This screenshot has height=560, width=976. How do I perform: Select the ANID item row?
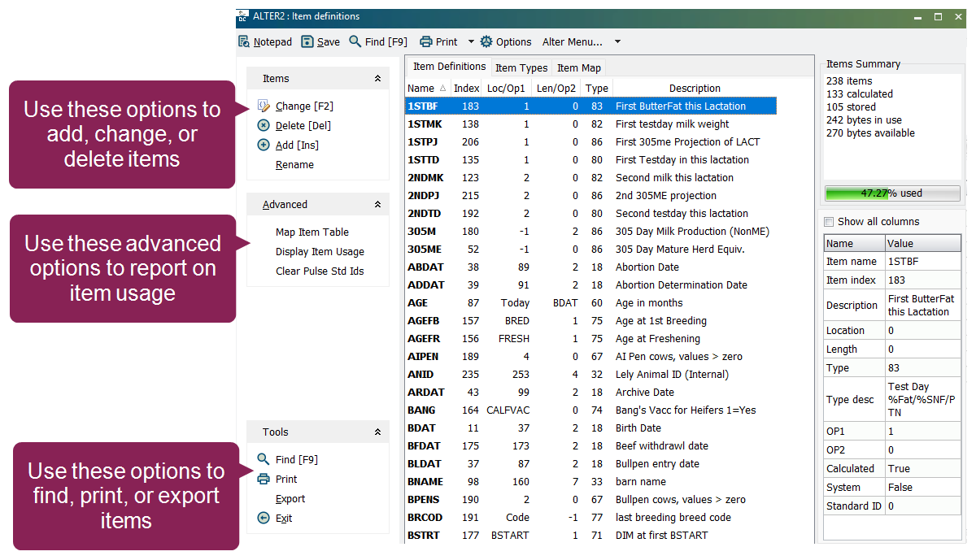[591, 374]
